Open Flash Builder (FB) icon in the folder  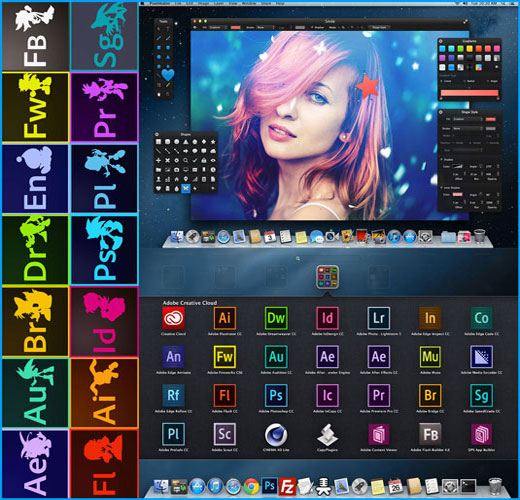point(430,434)
